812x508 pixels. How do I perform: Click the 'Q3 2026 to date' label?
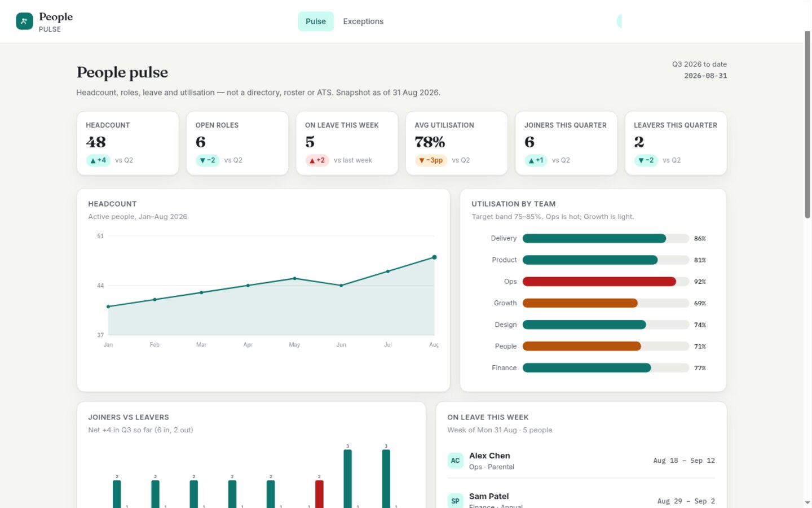point(699,64)
